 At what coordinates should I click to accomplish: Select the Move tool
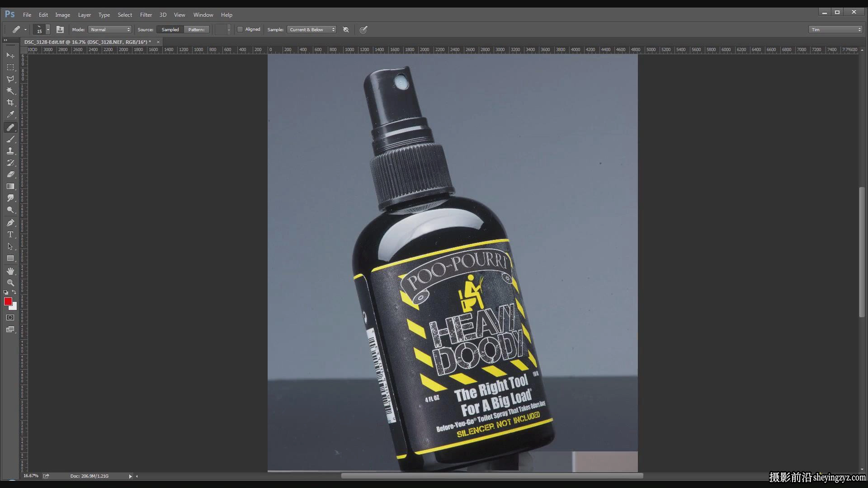pos(10,56)
